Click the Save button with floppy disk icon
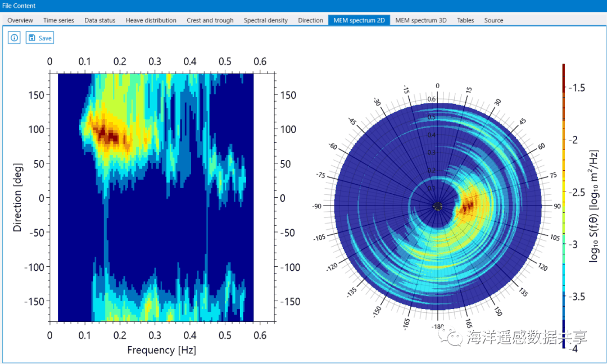607x364 pixels. point(40,38)
